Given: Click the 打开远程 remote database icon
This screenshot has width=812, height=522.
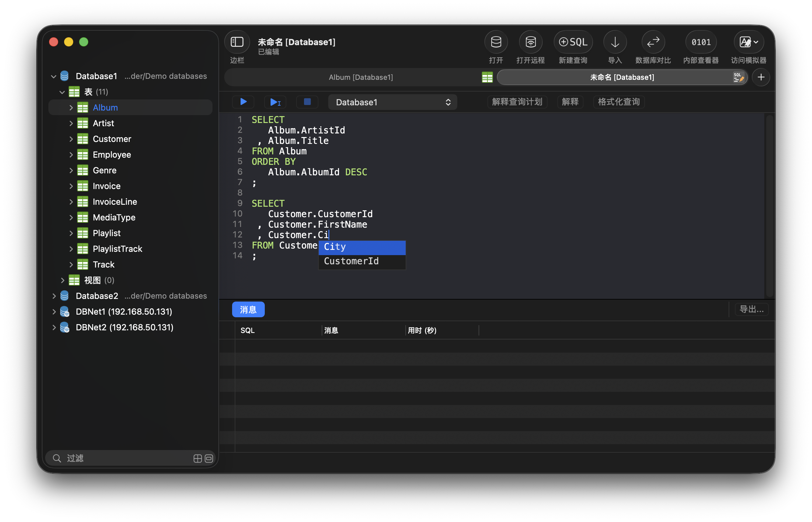Looking at the screenshot, I should [530, 42].
